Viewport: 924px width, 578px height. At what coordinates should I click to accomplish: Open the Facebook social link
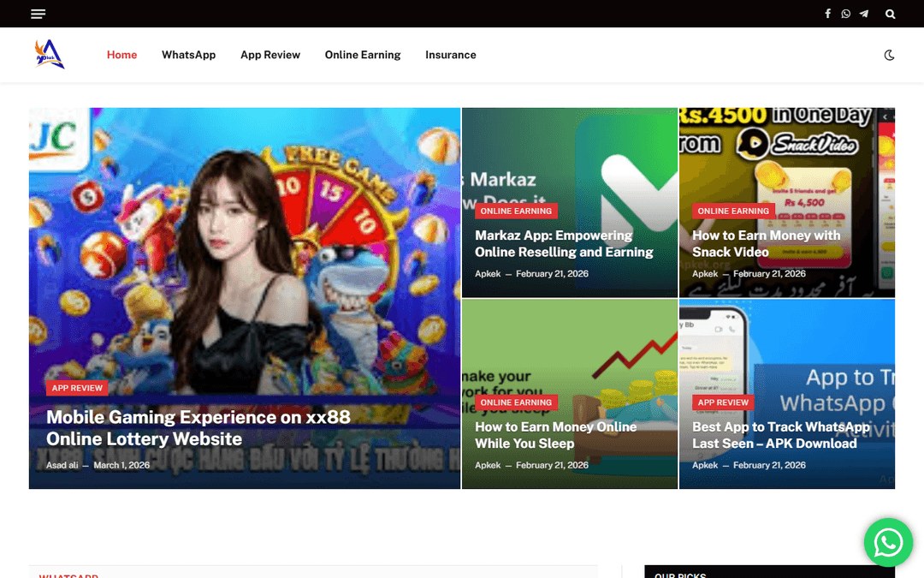tap(827, 14)
